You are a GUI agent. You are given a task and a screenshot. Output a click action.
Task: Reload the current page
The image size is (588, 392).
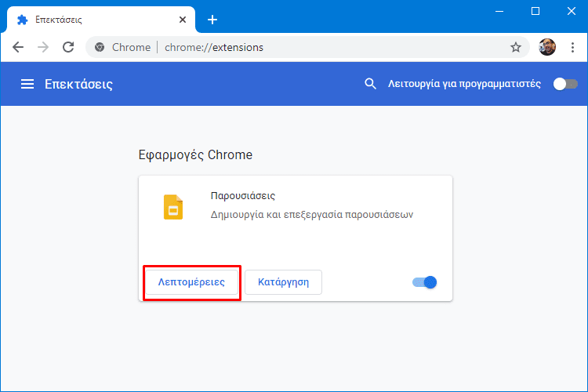point(68,47)
